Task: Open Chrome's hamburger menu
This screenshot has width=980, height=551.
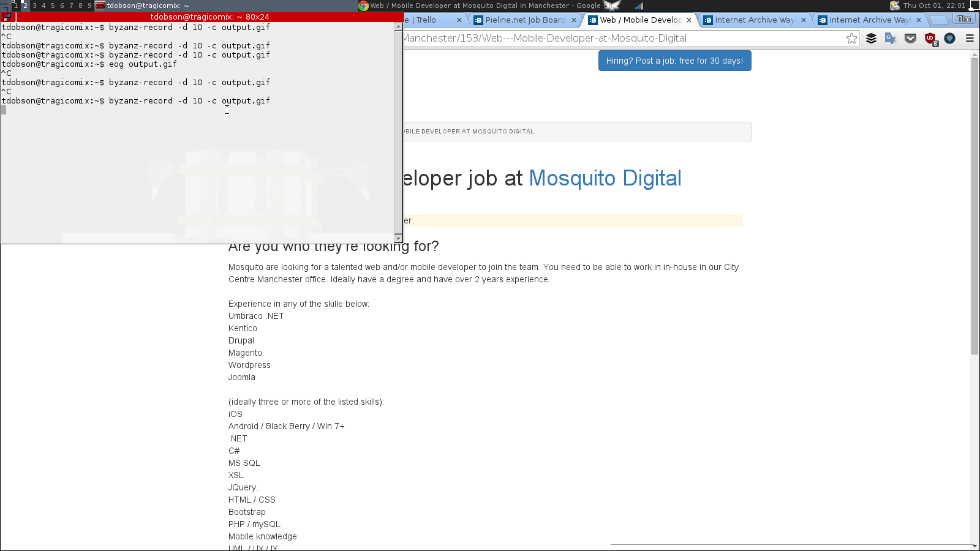Action: [x=970, y=39]
